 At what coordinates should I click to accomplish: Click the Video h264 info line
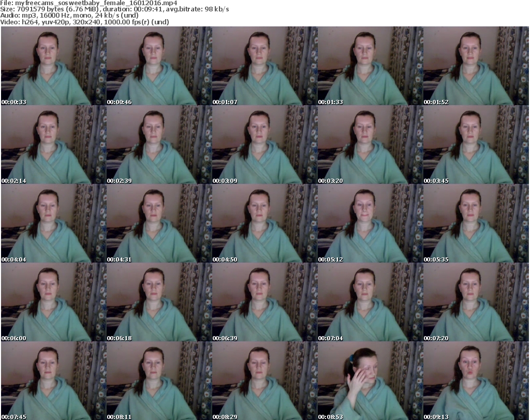(x=84, y=22)
